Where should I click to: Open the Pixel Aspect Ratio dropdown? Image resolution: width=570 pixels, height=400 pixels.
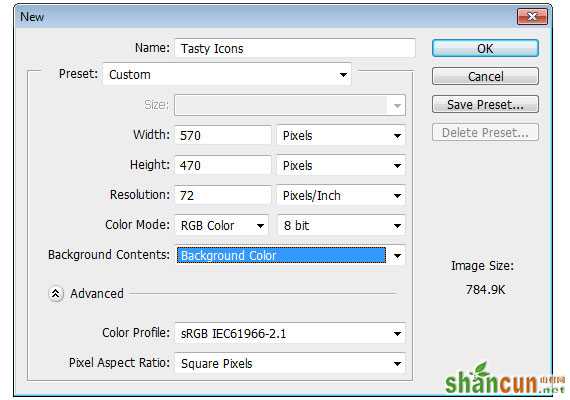[290, 363]
